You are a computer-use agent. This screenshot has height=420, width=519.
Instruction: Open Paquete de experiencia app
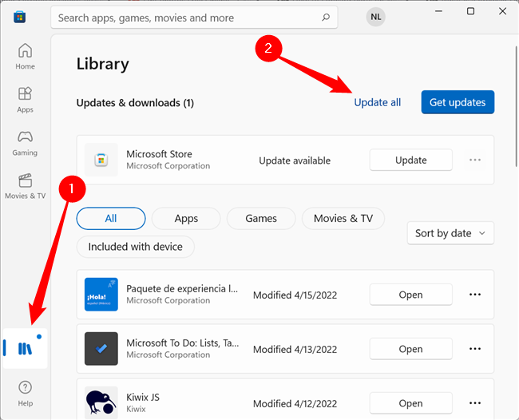coord(410,294)
